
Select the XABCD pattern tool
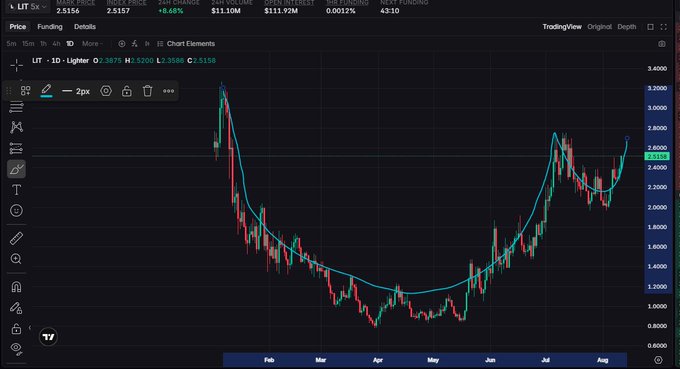[x=16, y=127]
